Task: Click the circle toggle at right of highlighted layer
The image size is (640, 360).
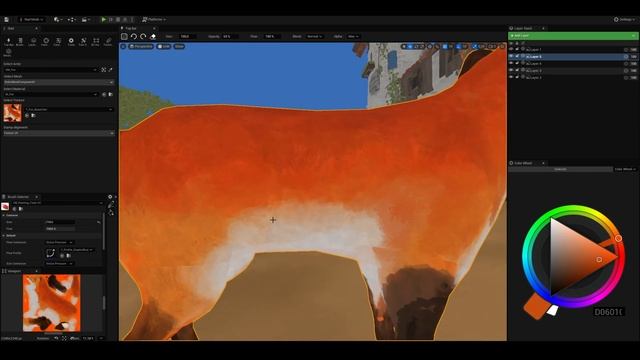Action: coord(626,56)
